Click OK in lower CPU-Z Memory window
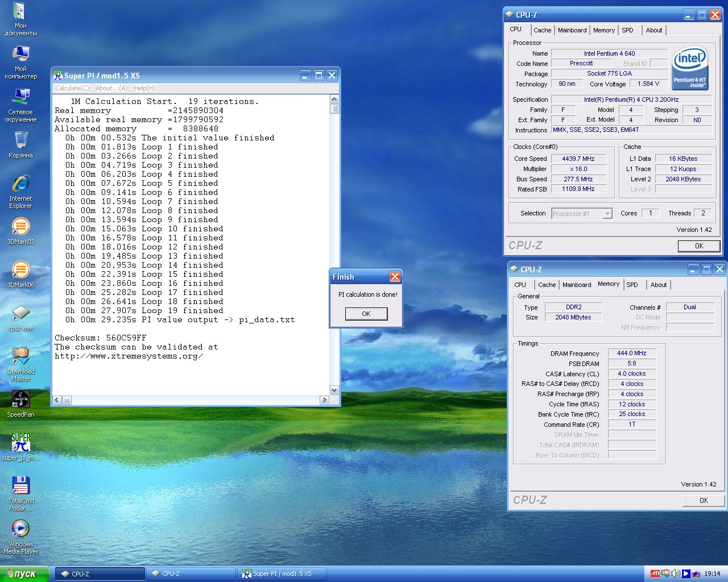The image size is (728, 582). pos(704,501)
